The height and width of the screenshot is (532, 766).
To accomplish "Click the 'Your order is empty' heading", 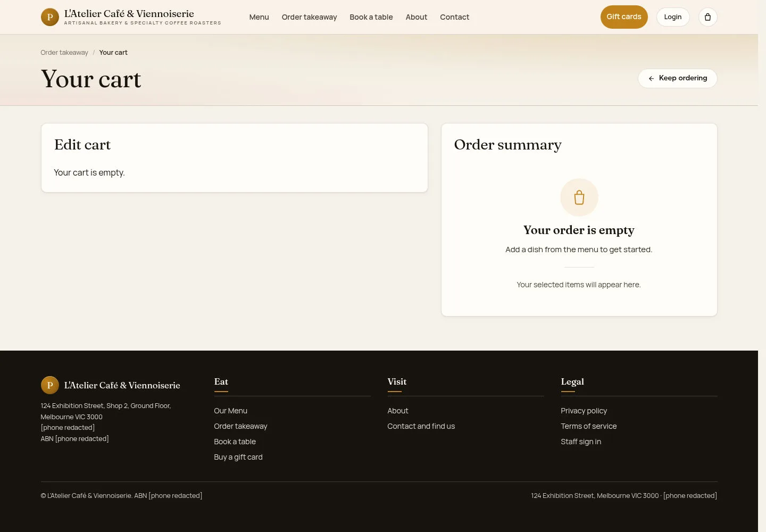I will [579, 230].
